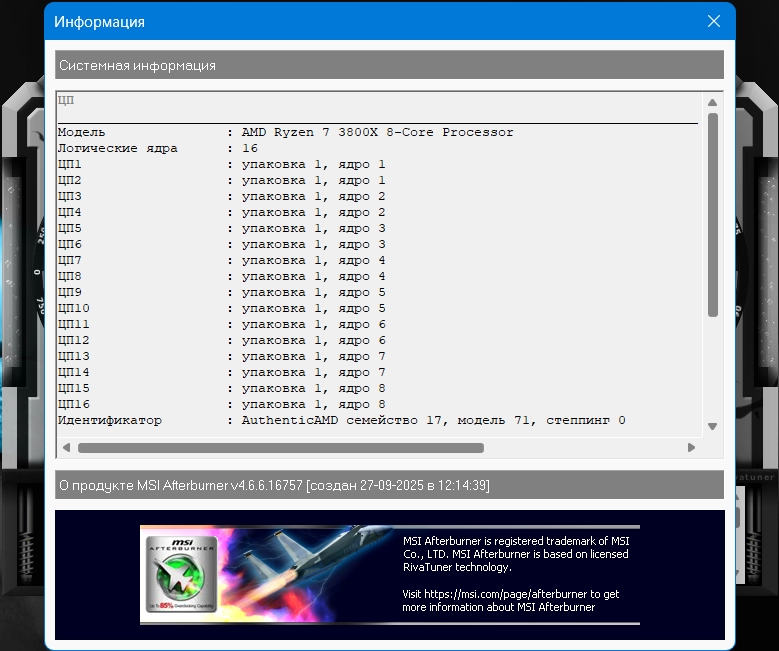Click the Системная информация header

click(x=390, y=65)
